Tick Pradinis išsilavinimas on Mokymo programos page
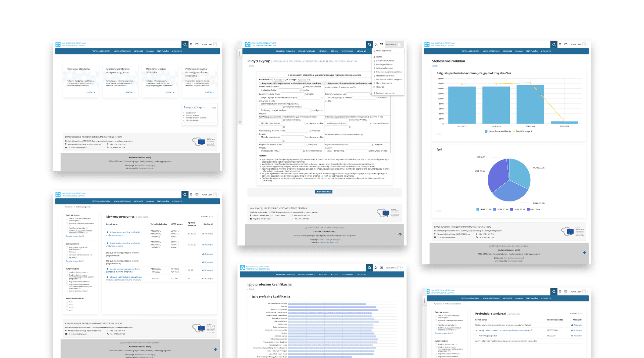The height and width of the screenshot is (358, 644). 67,272
